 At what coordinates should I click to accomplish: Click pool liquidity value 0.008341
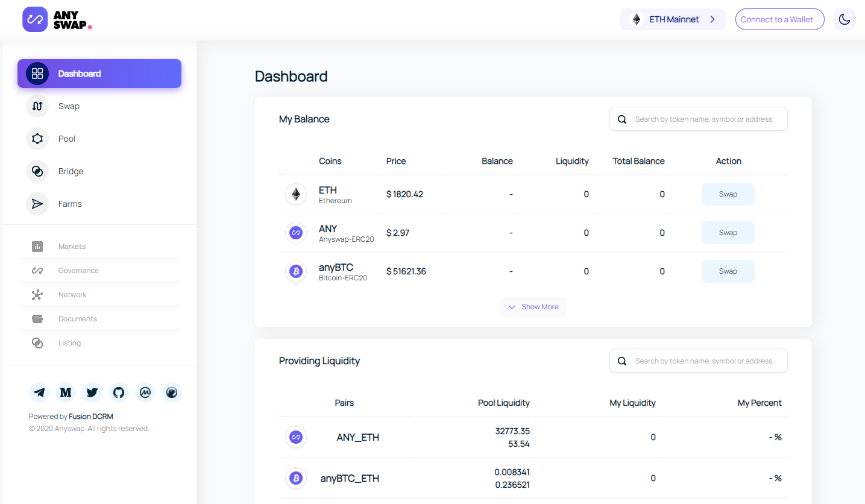click(x=512, y=472)
